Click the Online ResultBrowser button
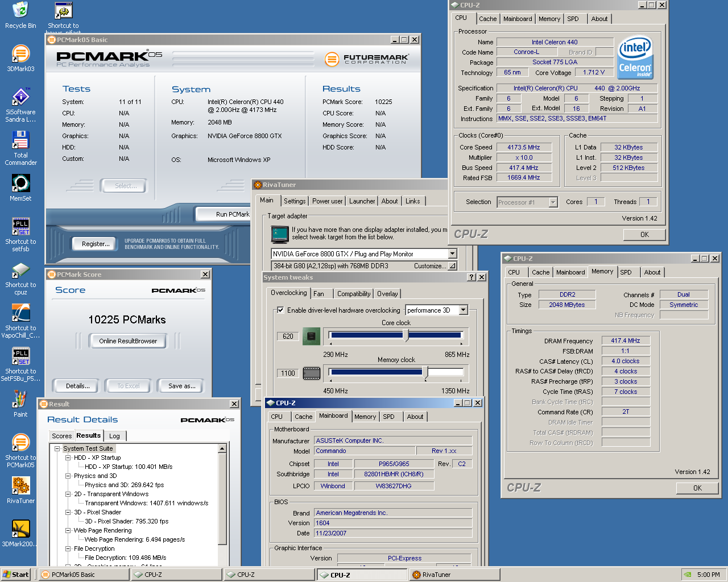 (128, 341)
